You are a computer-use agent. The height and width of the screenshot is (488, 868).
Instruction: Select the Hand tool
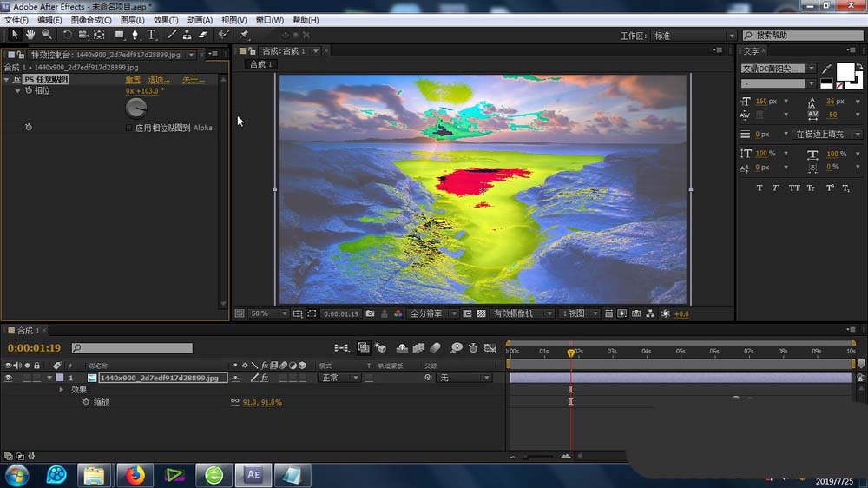(x=30, y=35)
